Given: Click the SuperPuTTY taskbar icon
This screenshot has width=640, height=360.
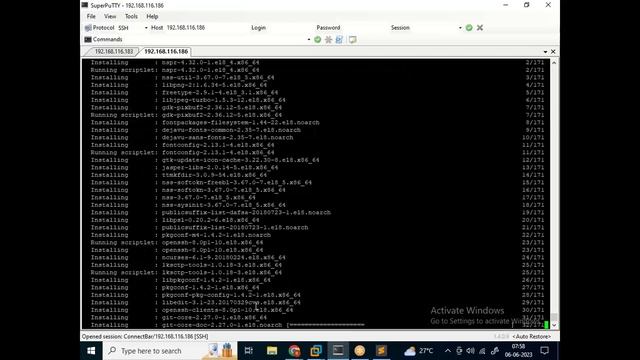Looking at the screenshot, I should pos(338,351).
